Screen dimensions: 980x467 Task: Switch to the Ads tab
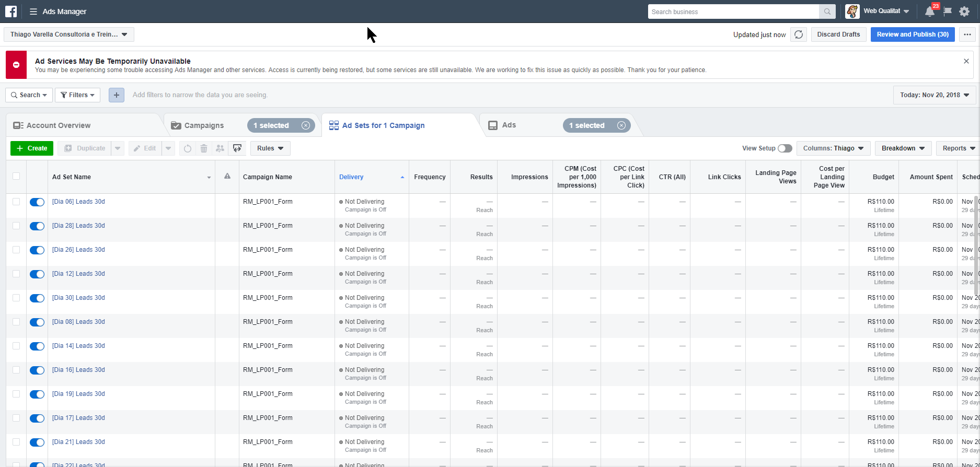pos(509,125)
